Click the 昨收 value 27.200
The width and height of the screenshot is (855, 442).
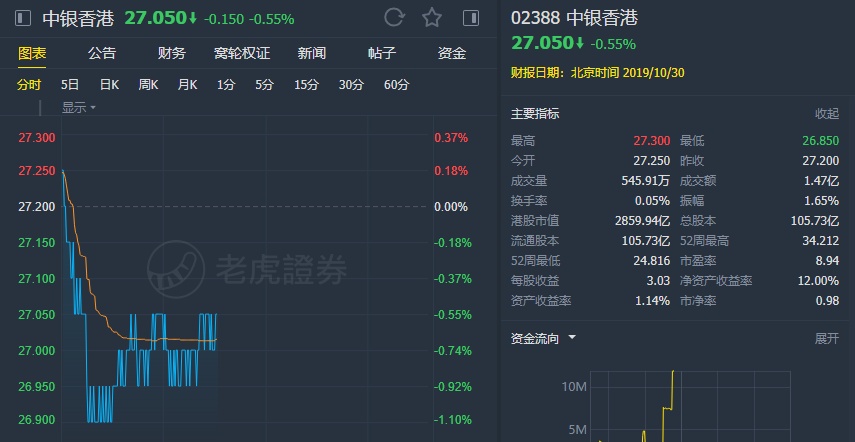pos(821,161)
